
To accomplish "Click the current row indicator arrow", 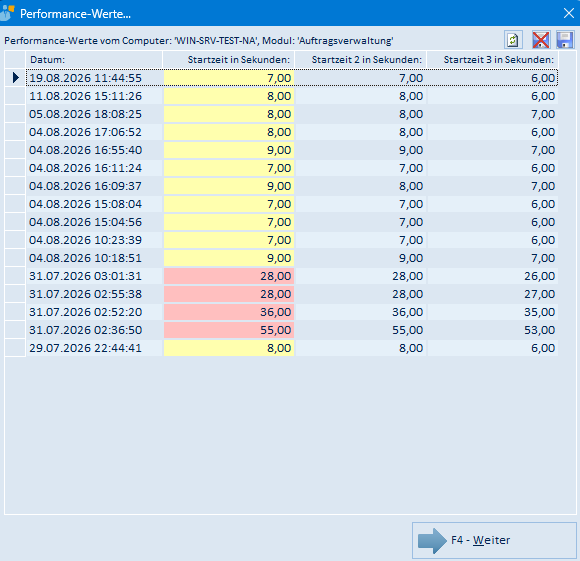I will (15, 78).
